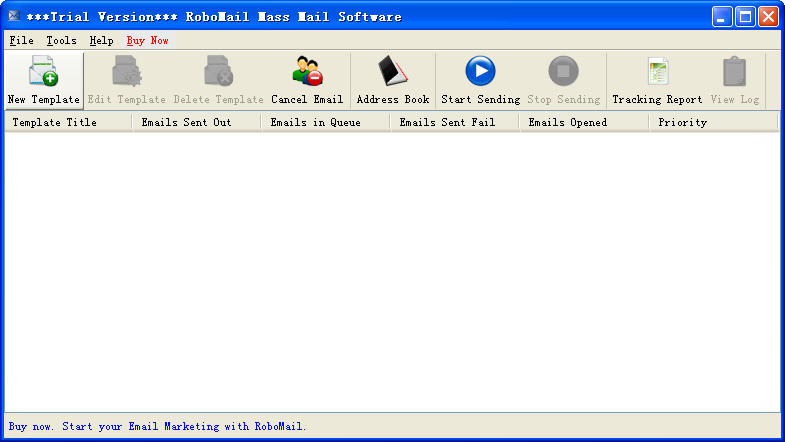Click the Stop Sending button
The width and height of the screenshot is (785, 442).
pyautogui.click(x=563, y=81)
